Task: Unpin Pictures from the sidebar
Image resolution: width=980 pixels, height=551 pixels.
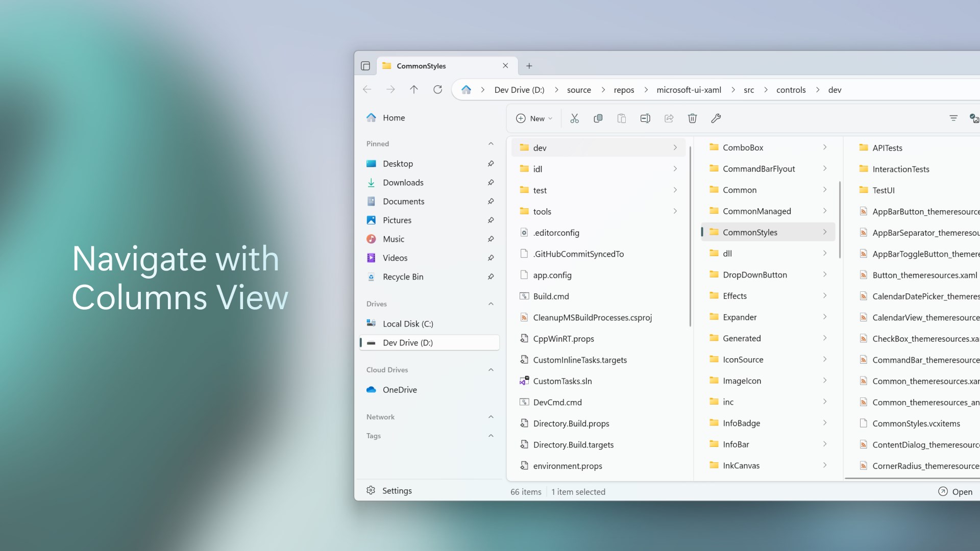Action: click(x=491, y=220)
